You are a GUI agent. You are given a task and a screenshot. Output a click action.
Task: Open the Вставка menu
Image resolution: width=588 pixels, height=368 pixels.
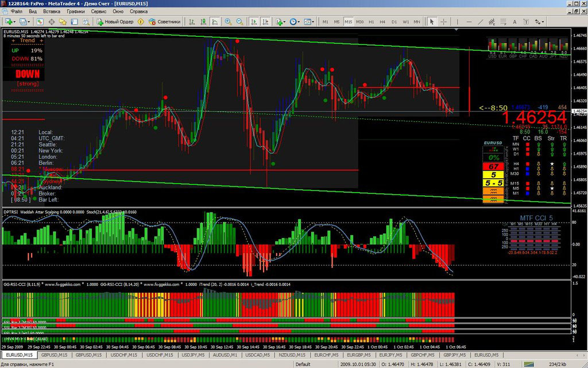click(x=51, y=11)
